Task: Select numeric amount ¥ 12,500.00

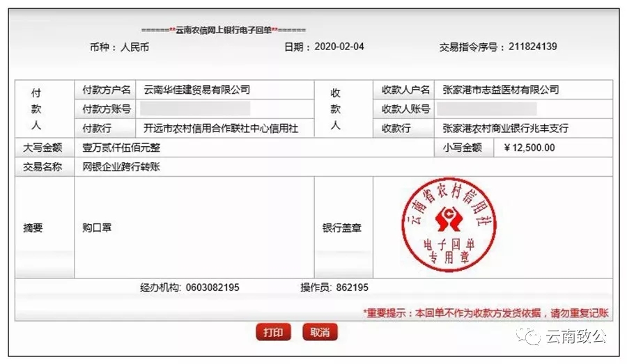Action: coord(529,148)
